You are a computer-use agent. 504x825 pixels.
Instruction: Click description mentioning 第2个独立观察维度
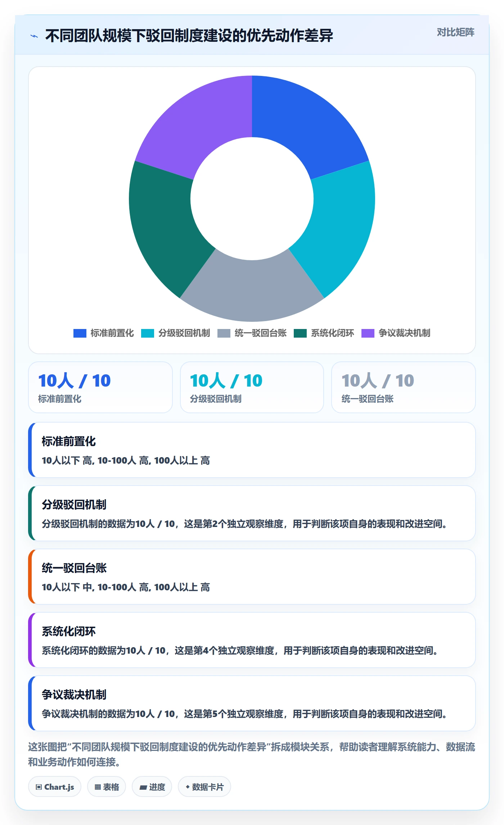[244, 524]
